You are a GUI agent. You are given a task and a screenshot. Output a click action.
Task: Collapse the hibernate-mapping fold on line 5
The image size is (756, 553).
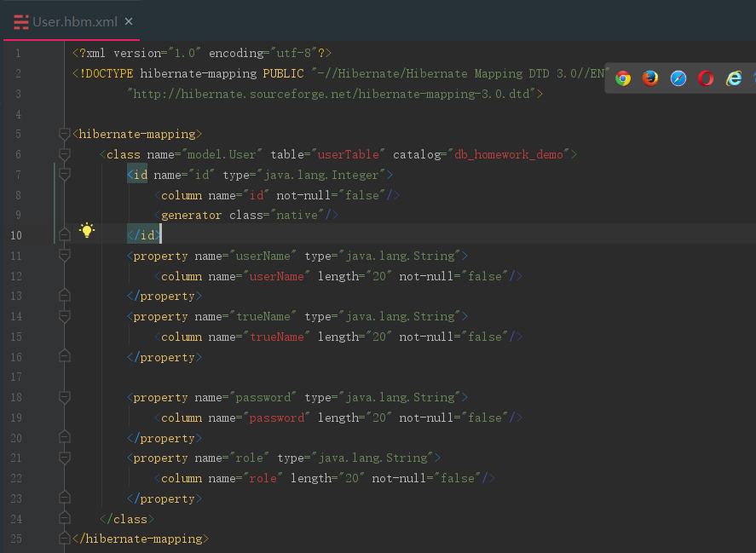[64, 134]
